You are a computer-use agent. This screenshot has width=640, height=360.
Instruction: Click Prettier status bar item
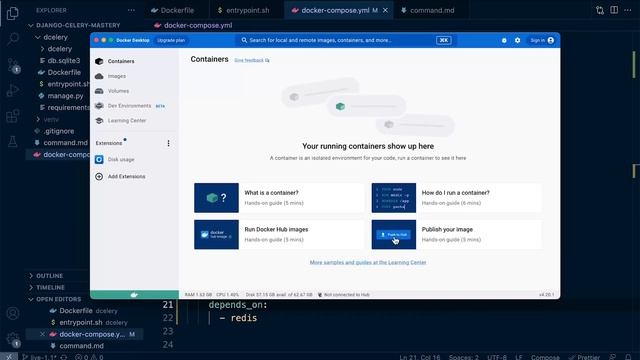[x=584, y=357]
